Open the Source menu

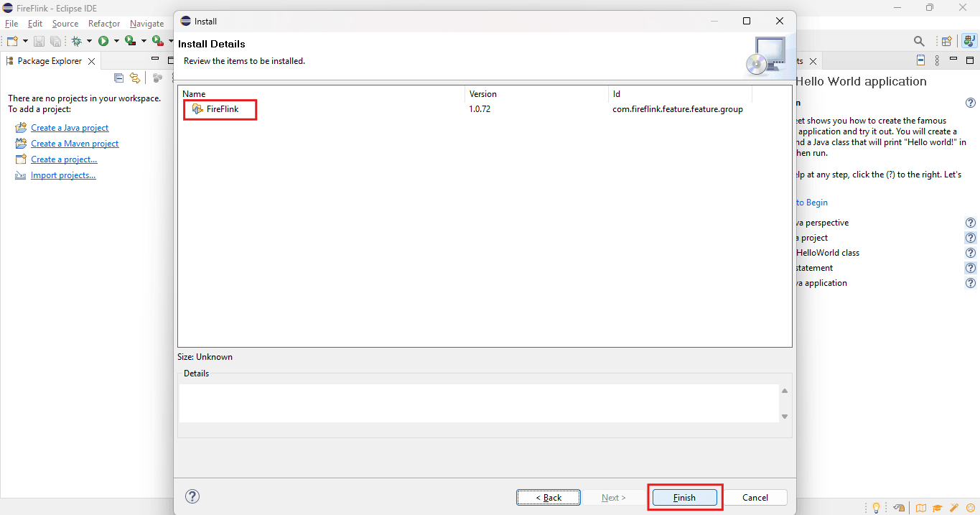(x=65, y=24)
